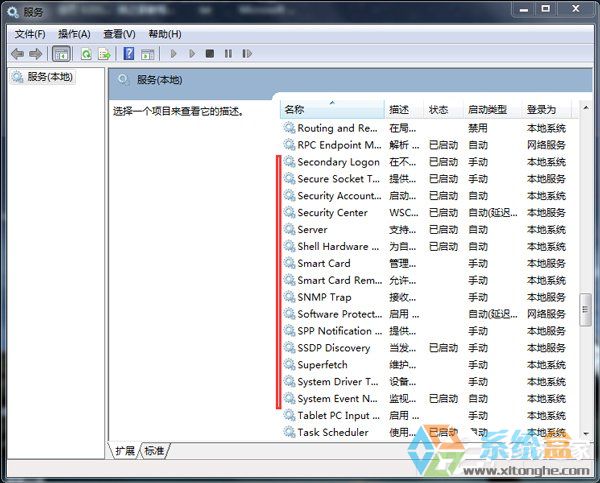Sort by the 登录为 column header
The height and width of the screenshot is (483, 600).
(x=547, y=110)
